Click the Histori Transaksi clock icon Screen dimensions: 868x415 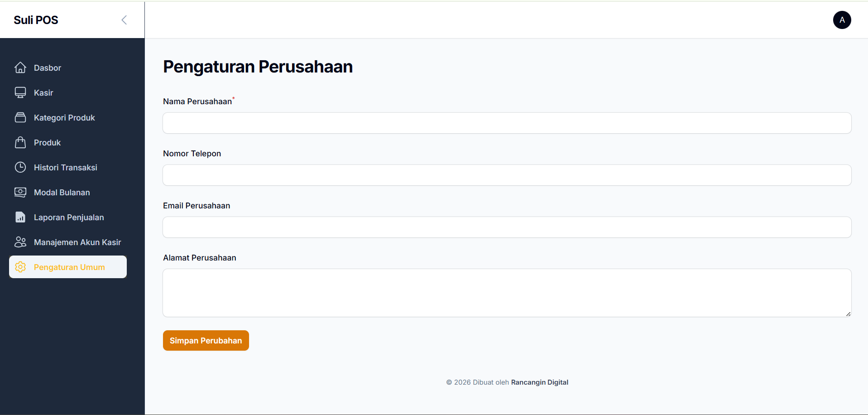pos(20,167)
